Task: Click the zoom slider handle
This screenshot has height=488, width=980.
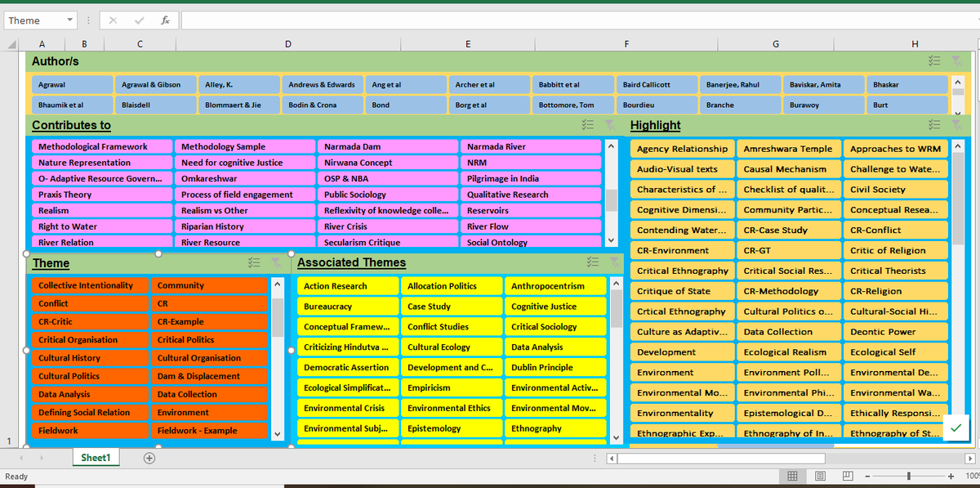Action: (909, 477)
